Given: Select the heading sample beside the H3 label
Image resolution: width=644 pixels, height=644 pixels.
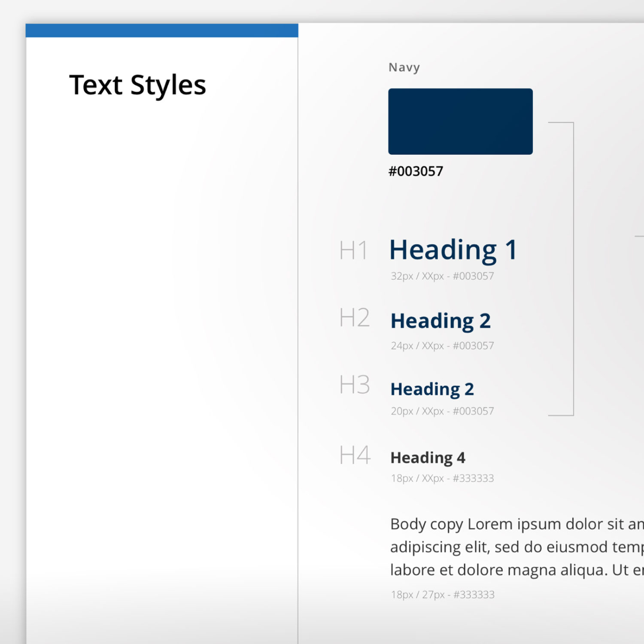Looking at the screenshot, I should [432, 389].
